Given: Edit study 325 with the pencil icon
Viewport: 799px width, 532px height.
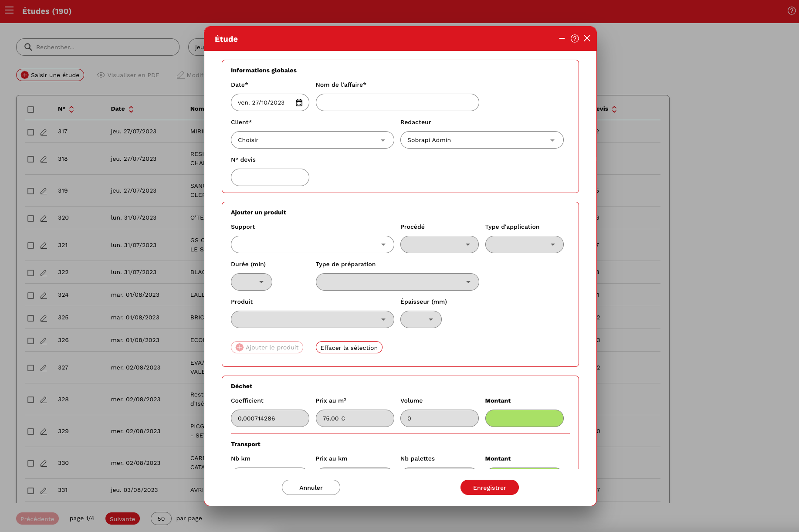Looking at the screenshot, I should pyautogui.click(x=44, y=318).
